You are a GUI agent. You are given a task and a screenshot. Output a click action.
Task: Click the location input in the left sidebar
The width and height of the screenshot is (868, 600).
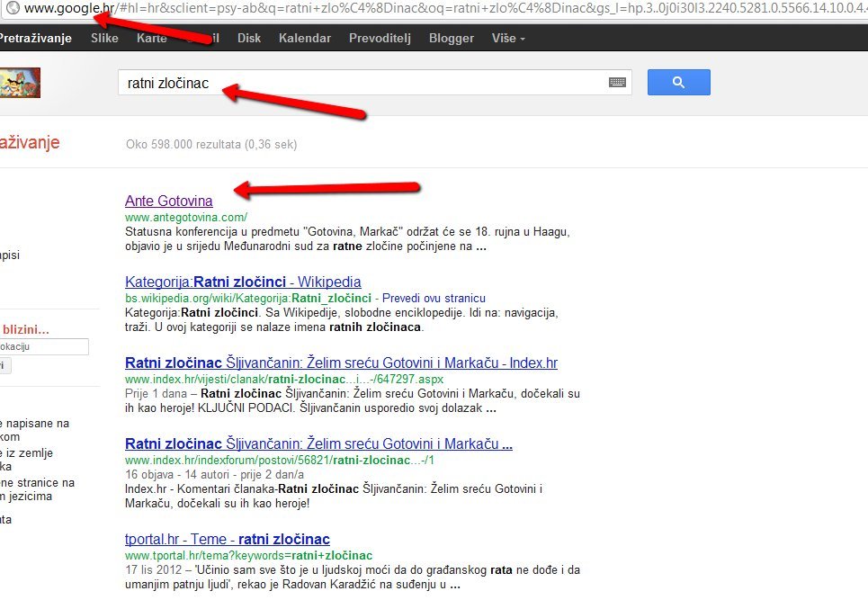[x=43, y=346]
